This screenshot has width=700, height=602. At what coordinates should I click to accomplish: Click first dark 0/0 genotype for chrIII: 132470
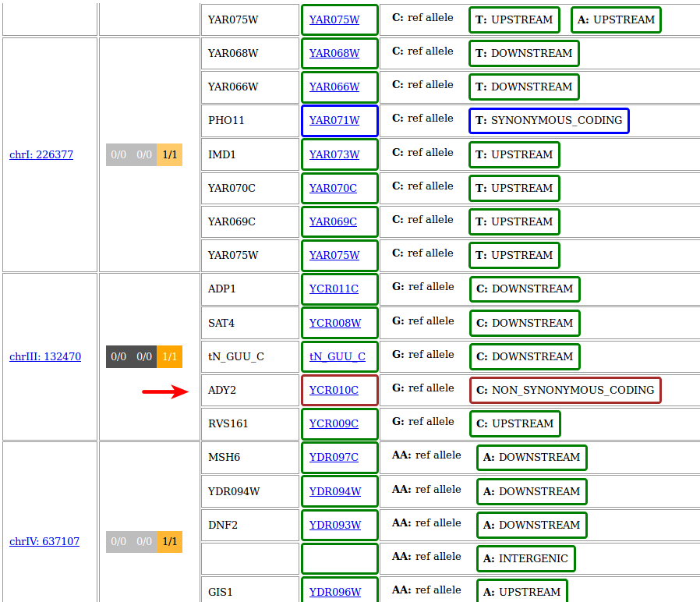point(118,357)
